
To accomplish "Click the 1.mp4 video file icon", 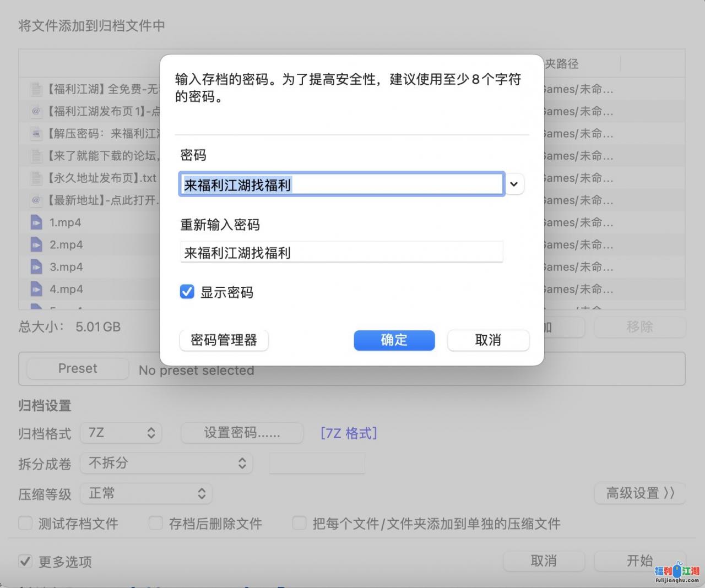I will [x=36, y=223].
